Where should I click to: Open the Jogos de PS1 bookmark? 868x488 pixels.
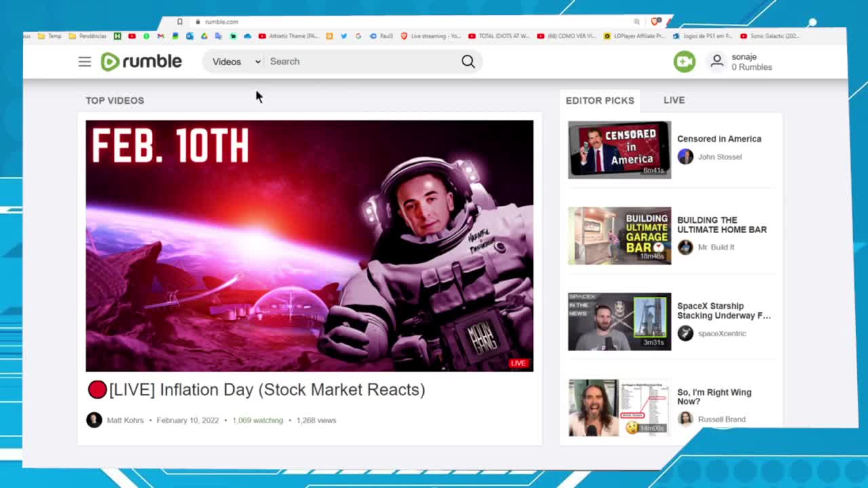tap(703, 36)
